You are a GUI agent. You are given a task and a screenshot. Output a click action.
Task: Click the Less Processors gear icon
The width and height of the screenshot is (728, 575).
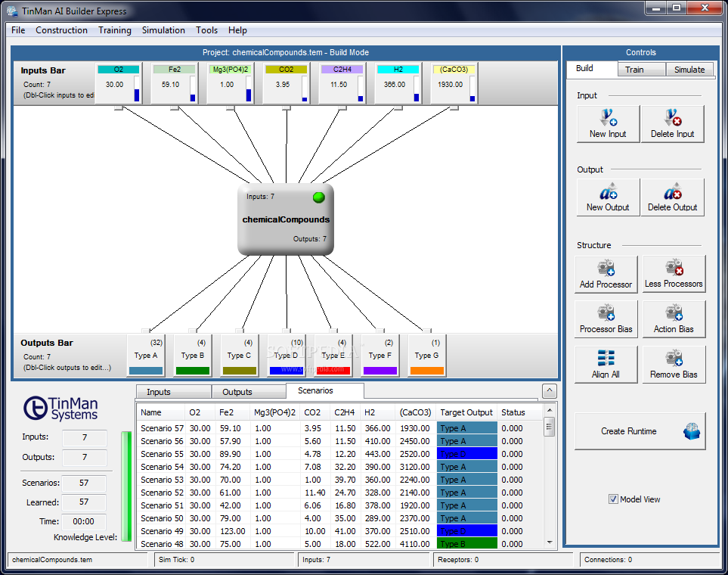[x=674, y=268]
